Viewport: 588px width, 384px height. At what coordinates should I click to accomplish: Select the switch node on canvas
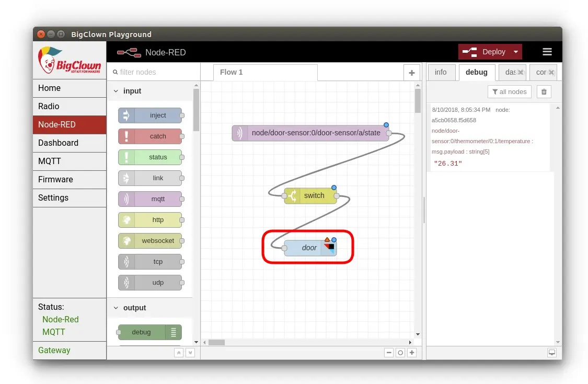coord(310,196)
